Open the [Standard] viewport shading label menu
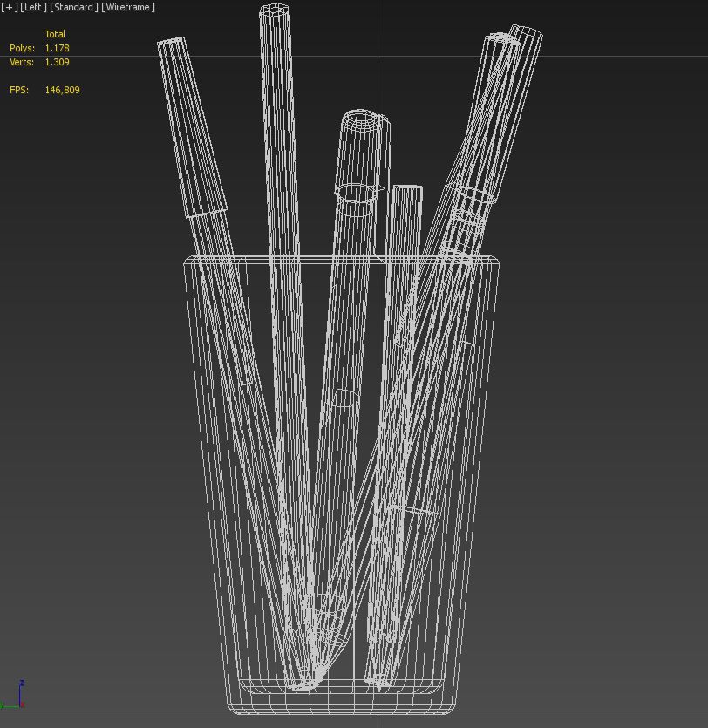 click(74, 8)
